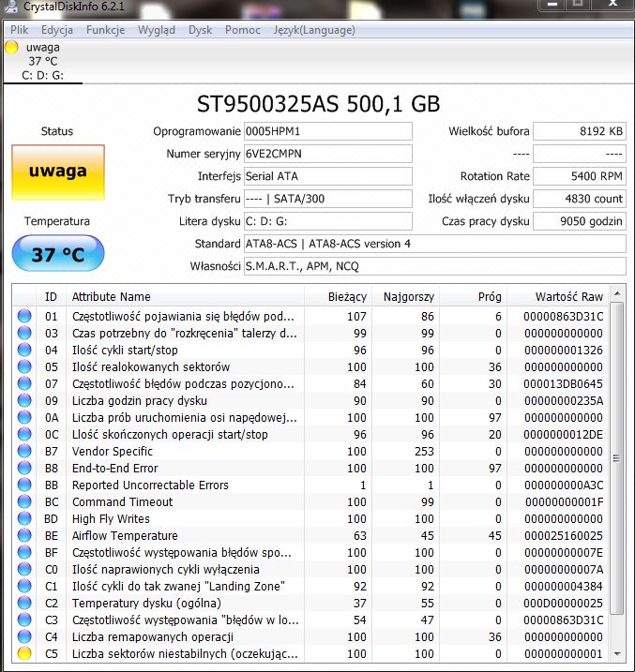Open the Plik menu
Viewport: 635px width, 672px height.
20,30
